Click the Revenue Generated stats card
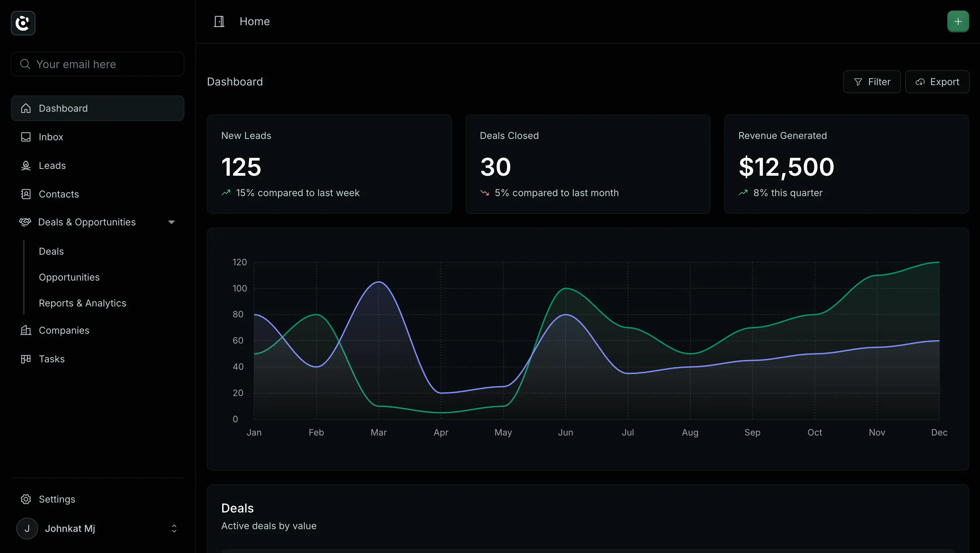980x553 pixels. tap(846, 164)
